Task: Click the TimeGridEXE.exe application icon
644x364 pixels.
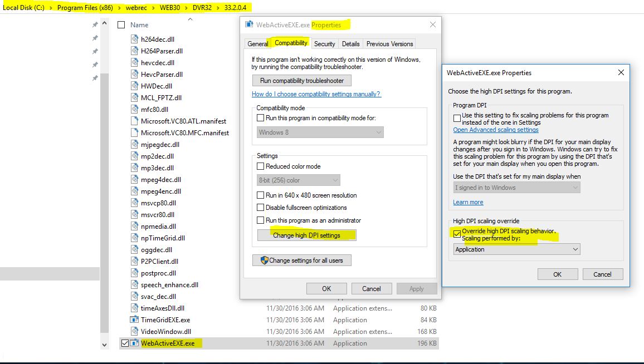Action: (x=134, y=319)
